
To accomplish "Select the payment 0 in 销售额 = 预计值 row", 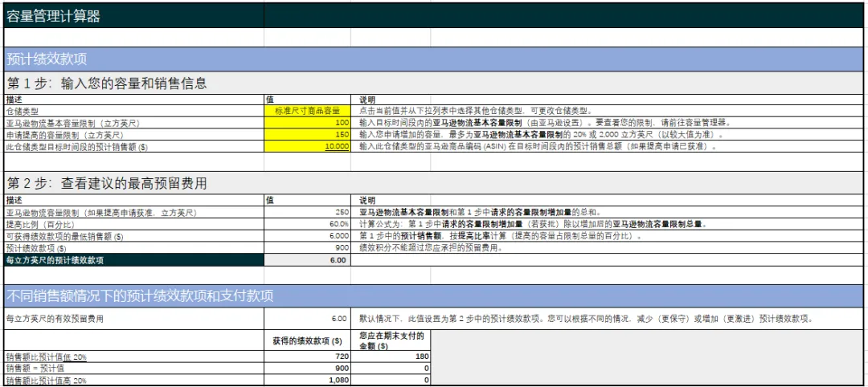I will click(x=391, y=369).
